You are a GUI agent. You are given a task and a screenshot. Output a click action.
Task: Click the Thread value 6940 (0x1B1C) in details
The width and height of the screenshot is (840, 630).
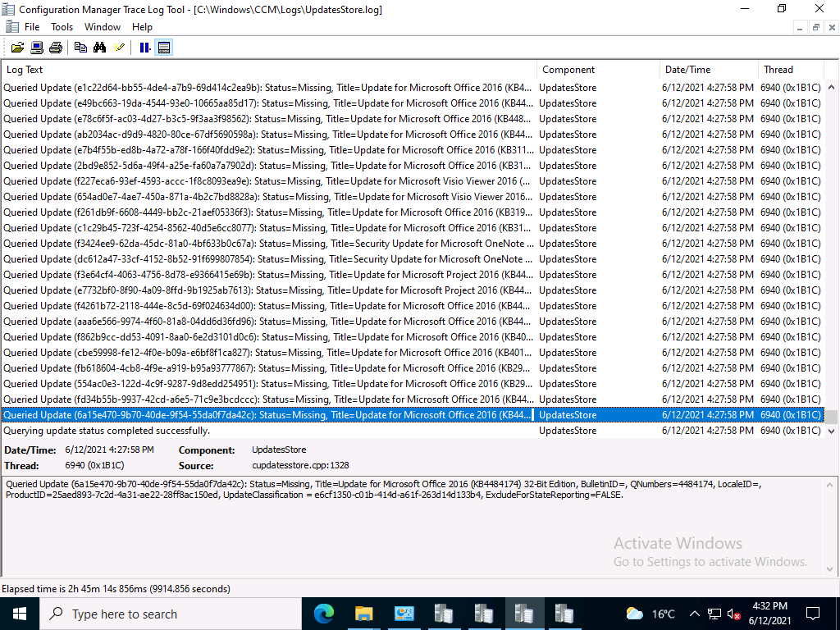(94, 466)
